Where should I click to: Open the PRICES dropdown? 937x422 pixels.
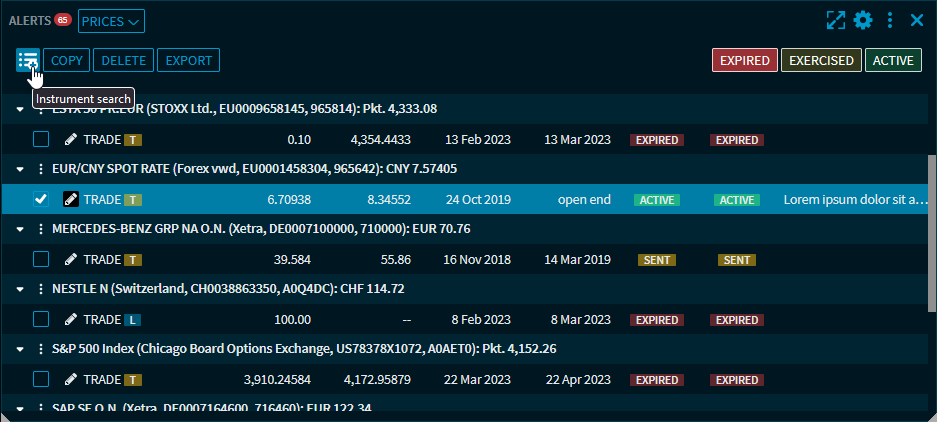point(111,20)
